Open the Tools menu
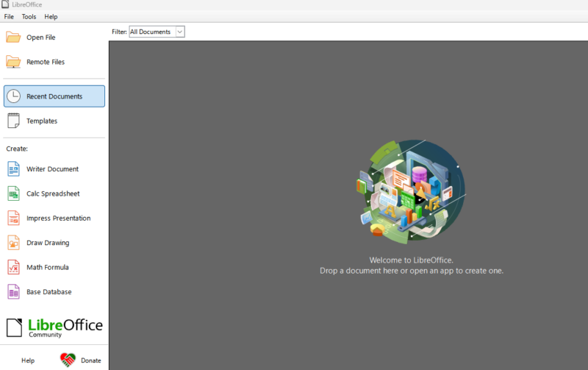 (x=29, y=16)
